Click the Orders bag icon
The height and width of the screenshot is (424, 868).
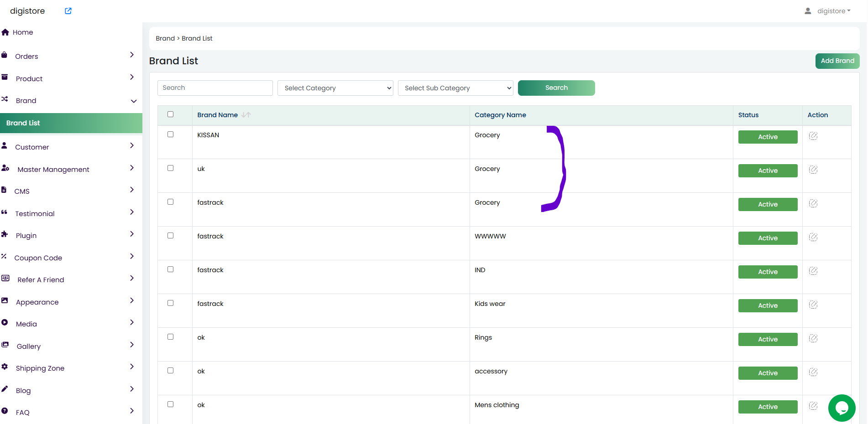pos(5,55)
